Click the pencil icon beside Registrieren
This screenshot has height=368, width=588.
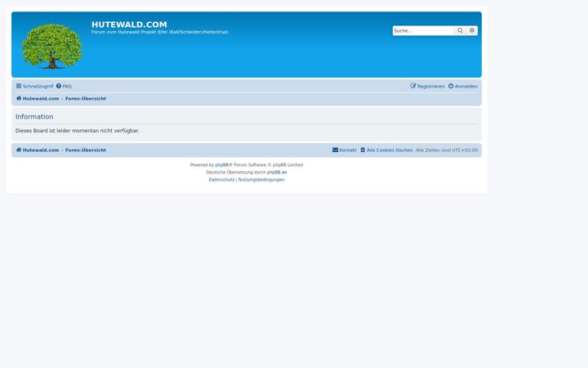(413, 86)
